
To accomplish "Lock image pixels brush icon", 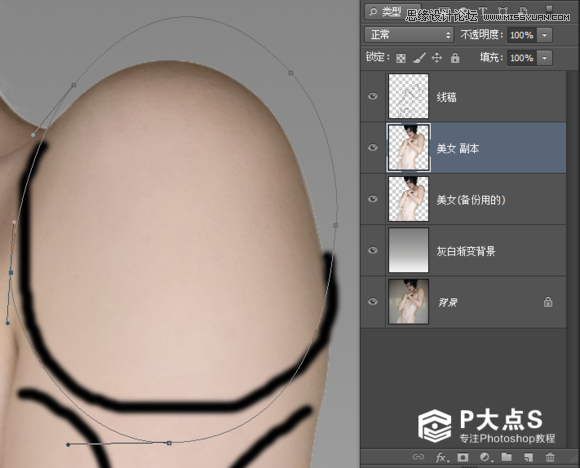I will [419, 58].
